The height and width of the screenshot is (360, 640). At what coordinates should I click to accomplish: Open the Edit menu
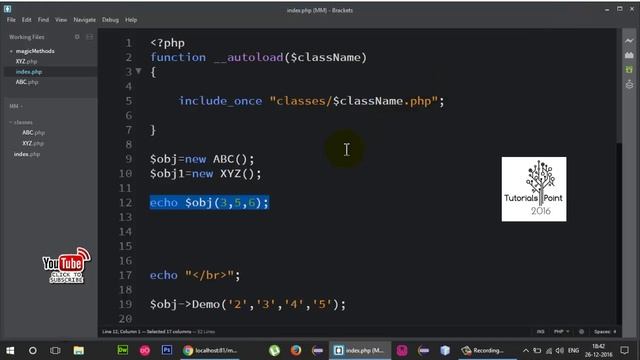click(x=27, y=20)
